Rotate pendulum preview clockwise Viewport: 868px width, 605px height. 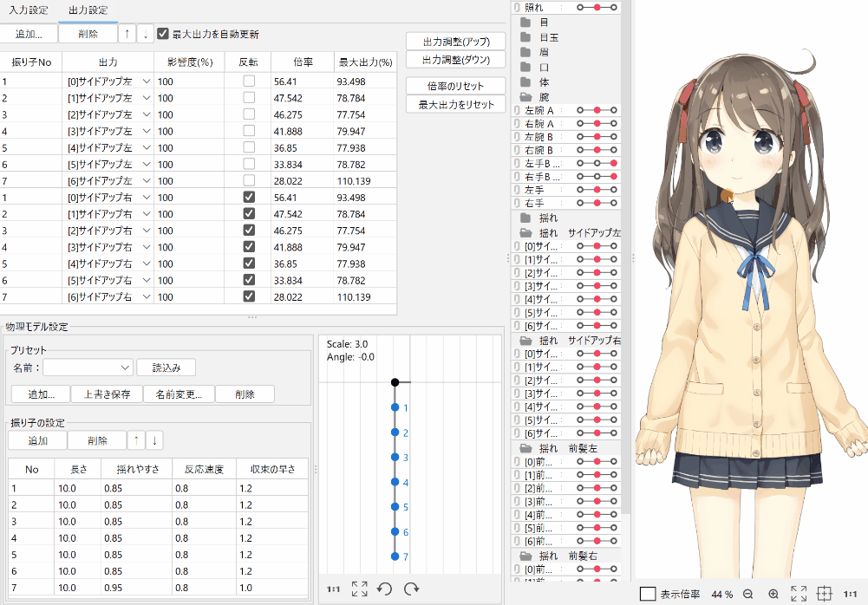[411, 589]
